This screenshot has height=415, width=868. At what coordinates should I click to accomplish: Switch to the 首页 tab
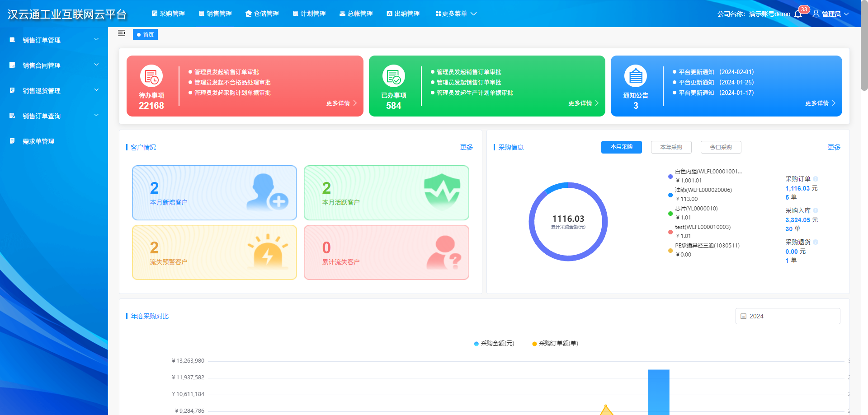145,35
